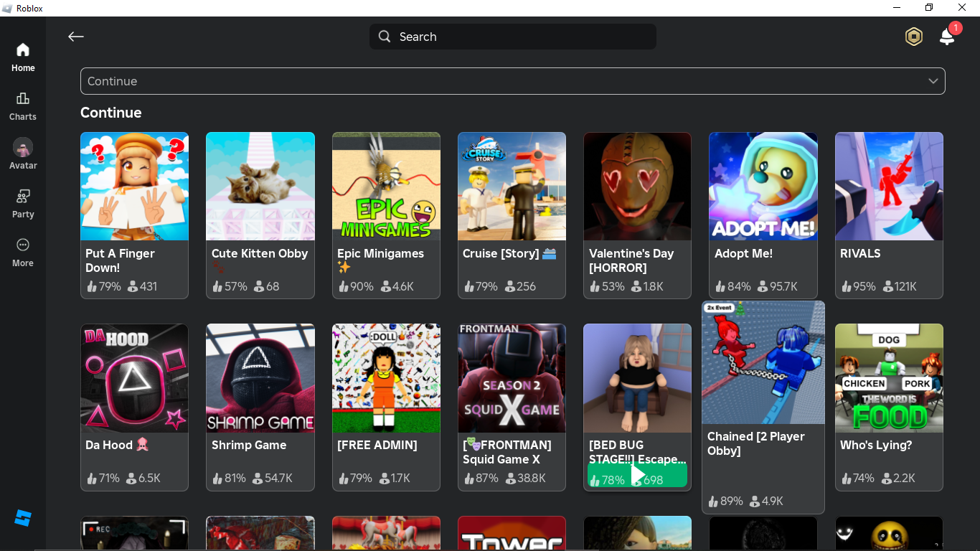Viewport: 980px width, 551px height.
Task: Click the Shrimp Game title text
Action: [249, 445]
